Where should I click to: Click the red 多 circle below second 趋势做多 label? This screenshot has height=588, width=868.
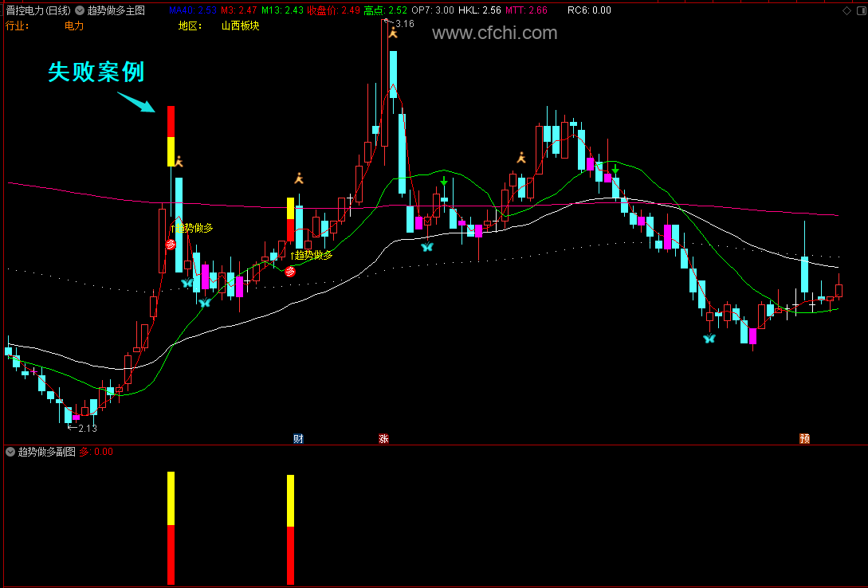point(290,271)
